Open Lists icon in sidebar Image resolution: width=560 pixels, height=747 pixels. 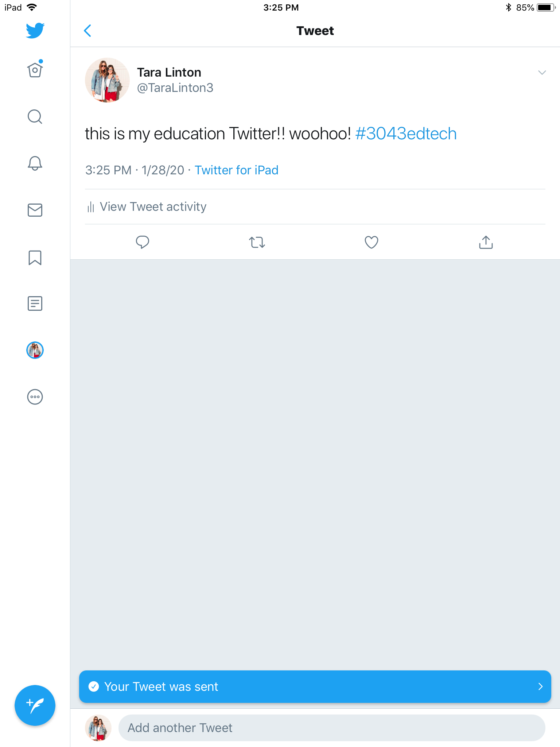[35, 303]
